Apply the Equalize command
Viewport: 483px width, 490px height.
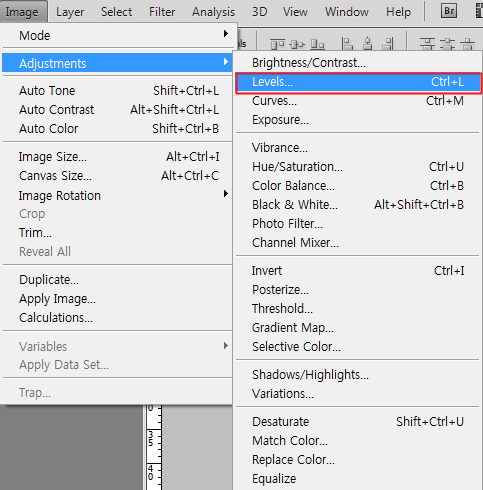coord(358,479)
